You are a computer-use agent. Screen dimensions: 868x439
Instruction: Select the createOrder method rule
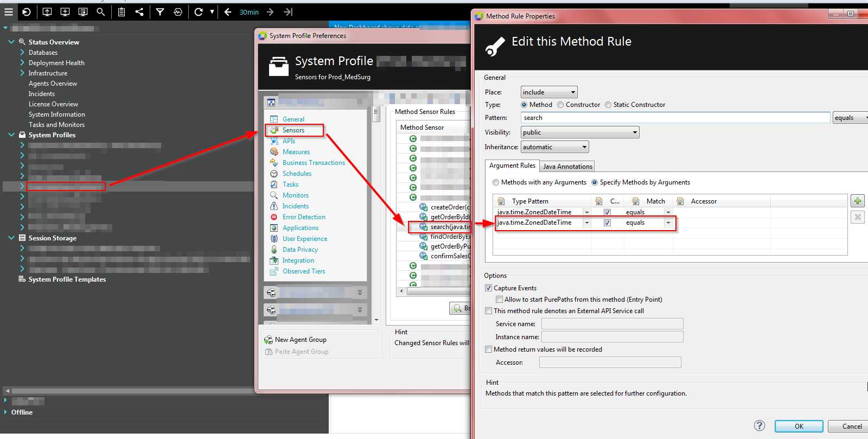[450, 207]
